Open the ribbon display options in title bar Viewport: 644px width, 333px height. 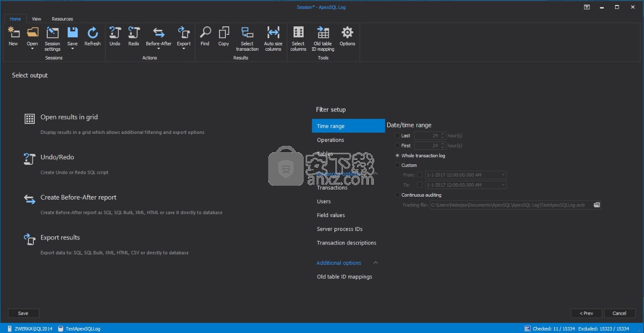click(x=587, y=7)
